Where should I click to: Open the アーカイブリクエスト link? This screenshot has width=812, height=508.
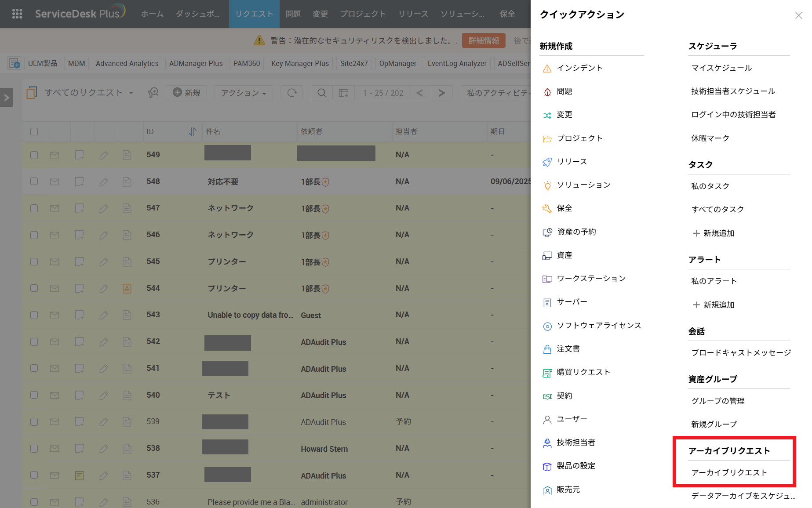[x=729, y=472]
